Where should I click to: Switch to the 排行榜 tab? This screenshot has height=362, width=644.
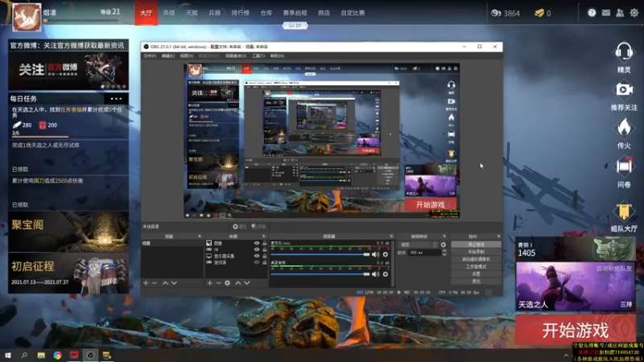click(240, 13)
